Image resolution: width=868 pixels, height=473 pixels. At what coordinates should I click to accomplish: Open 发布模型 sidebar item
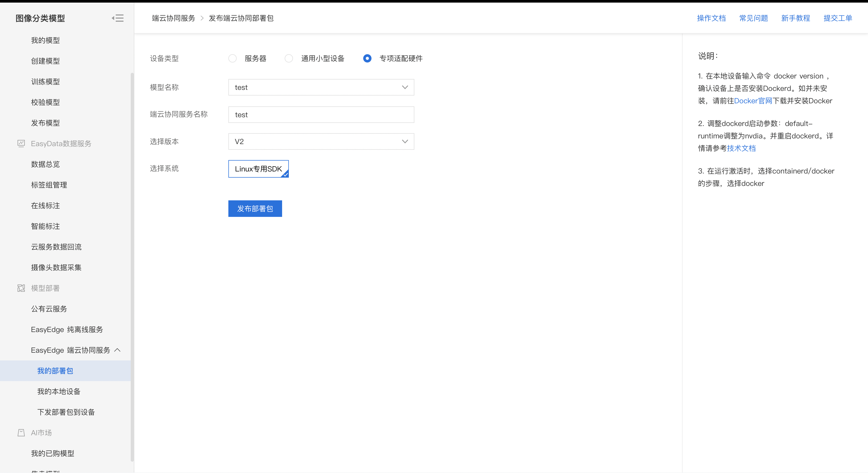coord(45,123)
